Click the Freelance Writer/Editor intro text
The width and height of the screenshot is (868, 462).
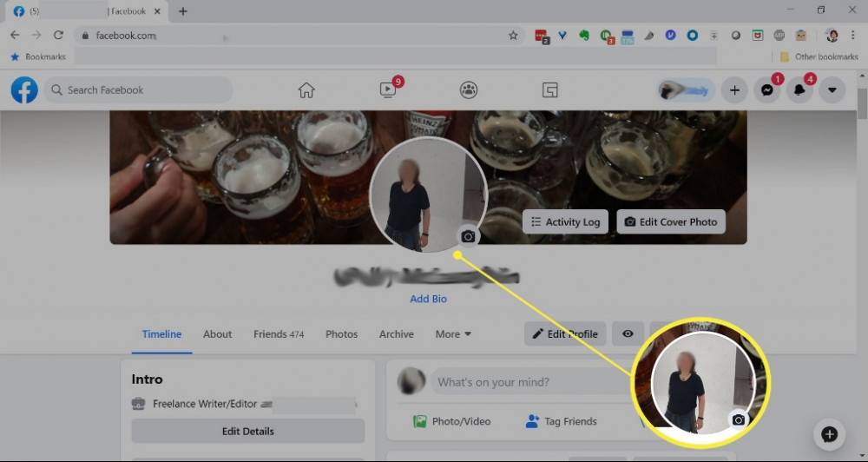click(x=205, y=404)
